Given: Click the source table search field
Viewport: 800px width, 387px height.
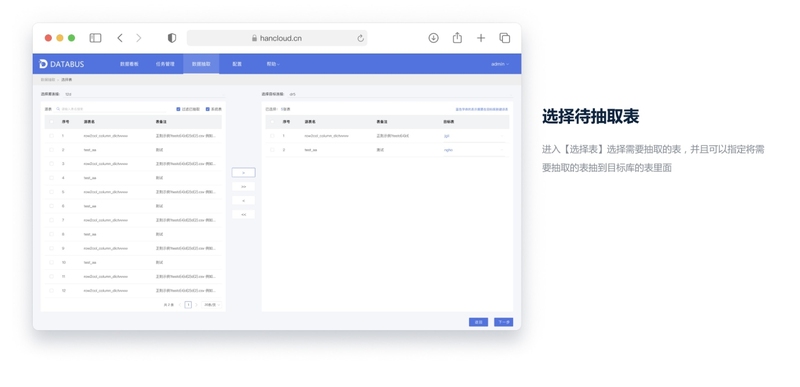Looking at the screenshot, I should (x=111, y=109).
